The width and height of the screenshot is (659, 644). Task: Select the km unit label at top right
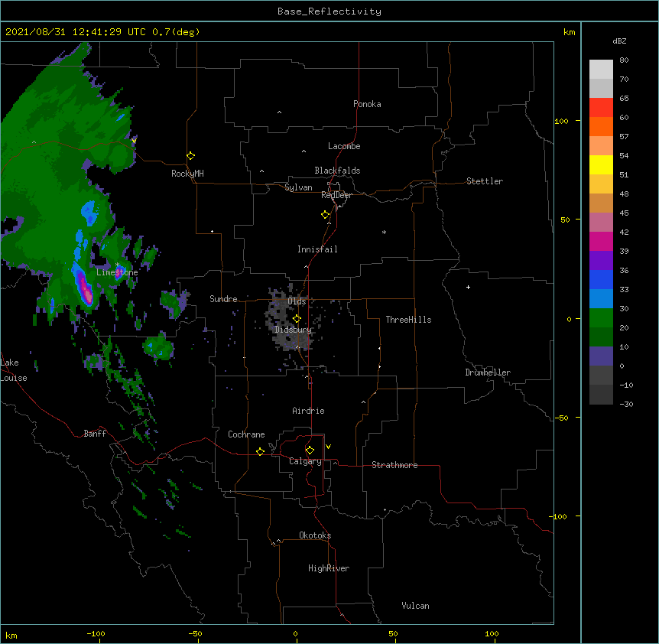(569, 32)
